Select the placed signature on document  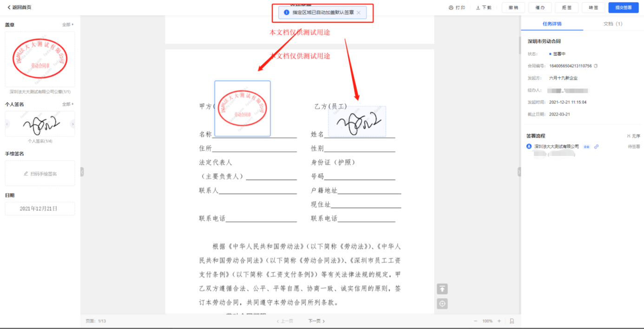pos(357,122)
